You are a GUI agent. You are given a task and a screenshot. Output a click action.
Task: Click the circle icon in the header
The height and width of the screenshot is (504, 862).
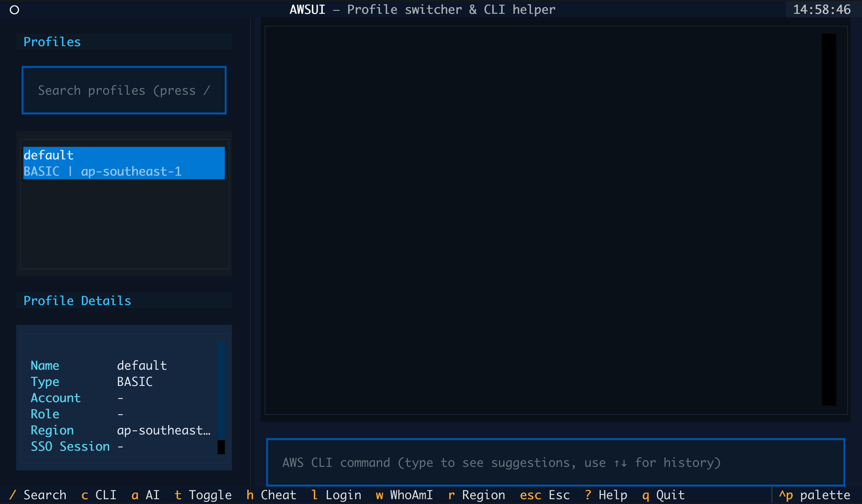point(14,10)
